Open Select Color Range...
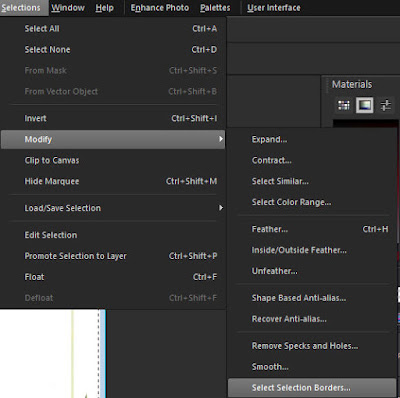 [312, 202]
